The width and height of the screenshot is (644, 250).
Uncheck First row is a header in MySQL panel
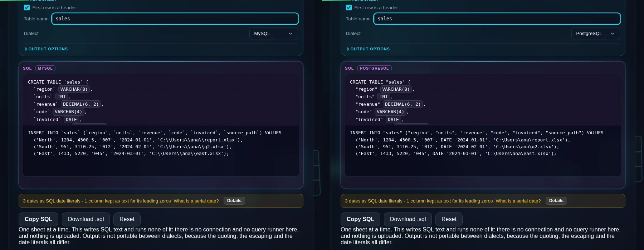[27, 7]
